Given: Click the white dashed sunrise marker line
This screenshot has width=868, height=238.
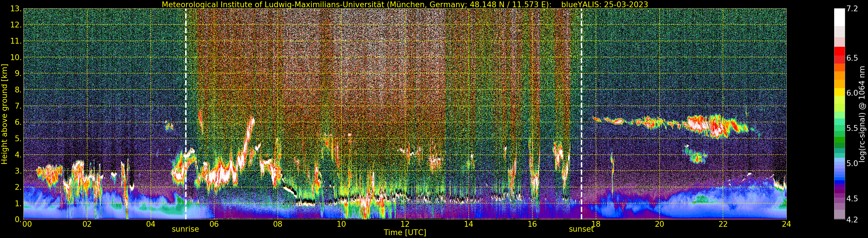Looking at the screenshot, I should point(186,114).
